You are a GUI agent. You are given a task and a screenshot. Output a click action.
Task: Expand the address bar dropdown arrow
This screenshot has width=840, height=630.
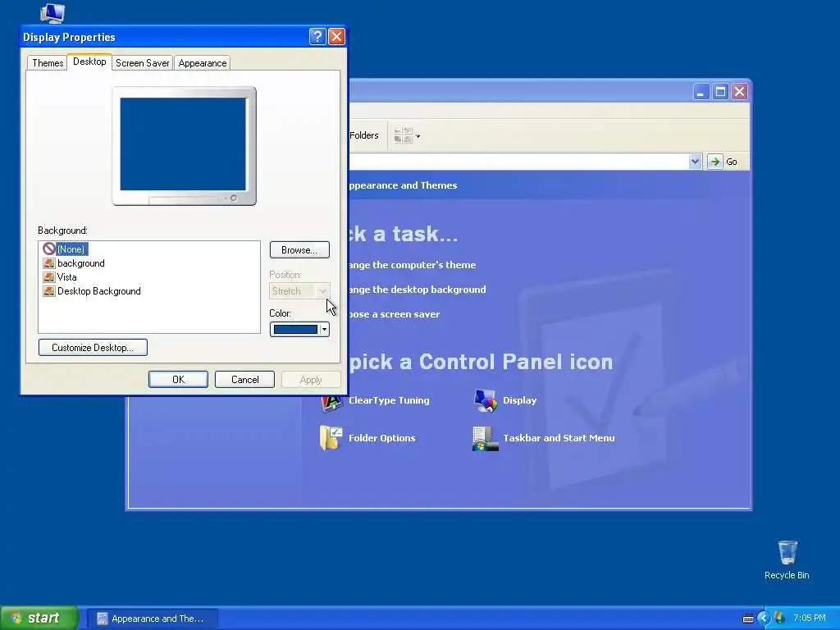[695, 162]
